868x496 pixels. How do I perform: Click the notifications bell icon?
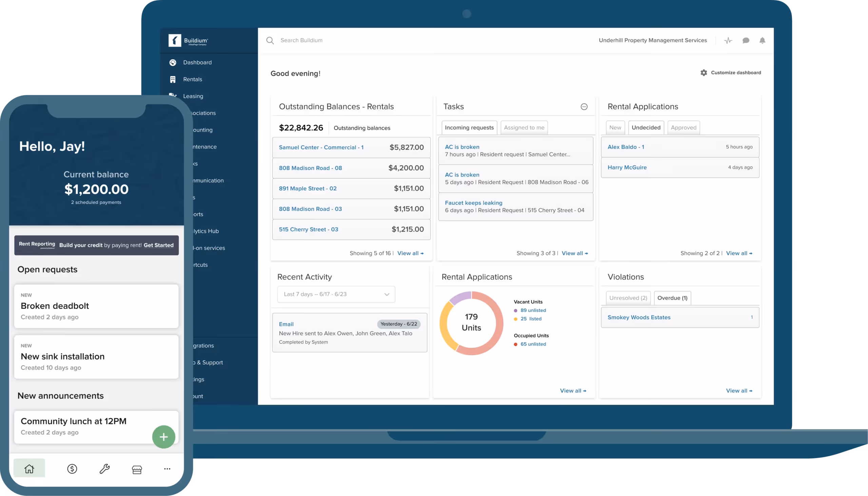pyautogui.click(x=763, y=40)
